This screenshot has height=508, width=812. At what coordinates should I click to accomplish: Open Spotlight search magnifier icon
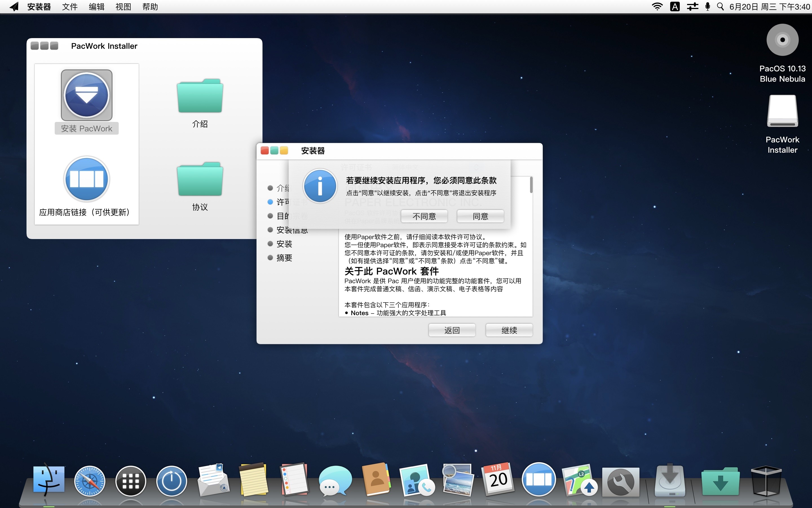coord(720,7)
